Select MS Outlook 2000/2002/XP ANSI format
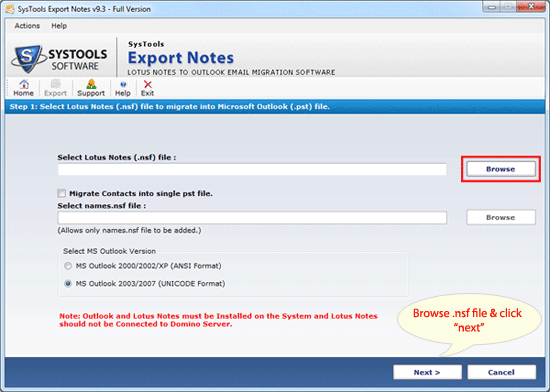 click(68, 266)
